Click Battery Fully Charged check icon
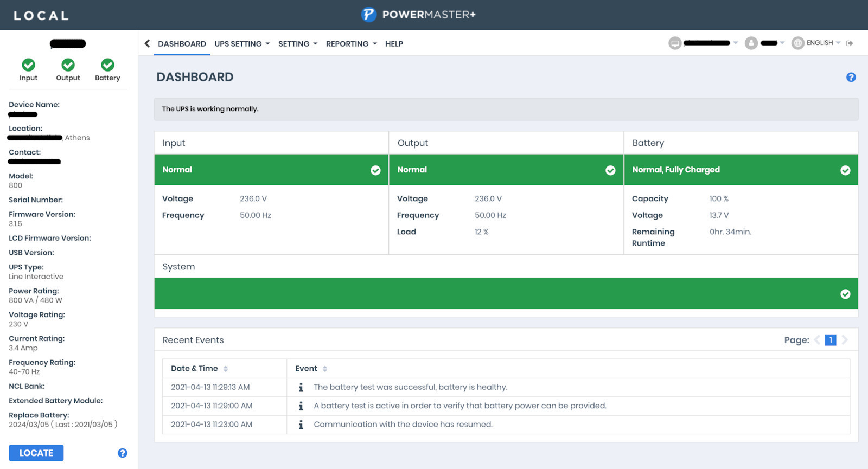Screen dimensions: 868x469 tap(845, 170)
